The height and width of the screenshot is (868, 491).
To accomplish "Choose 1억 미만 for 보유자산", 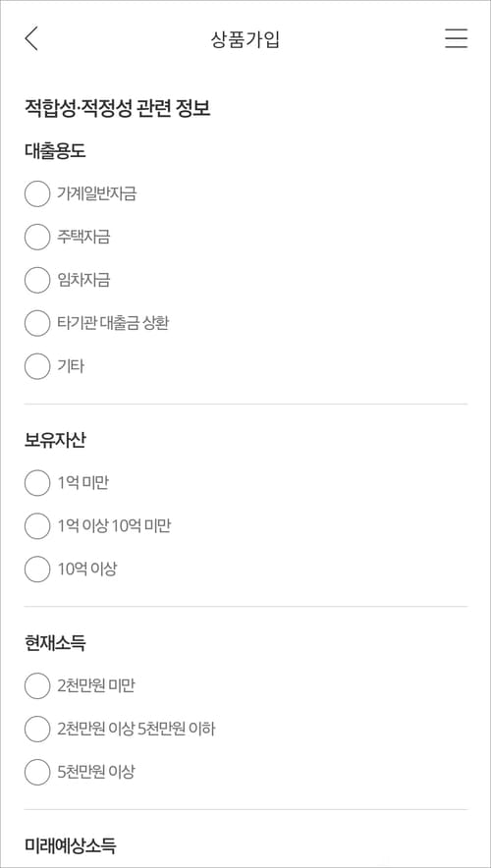I will 37,483.
